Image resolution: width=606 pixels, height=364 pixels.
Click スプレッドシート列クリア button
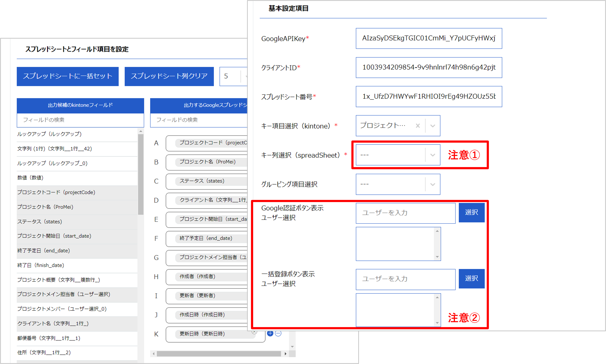(x=169, y=76)
